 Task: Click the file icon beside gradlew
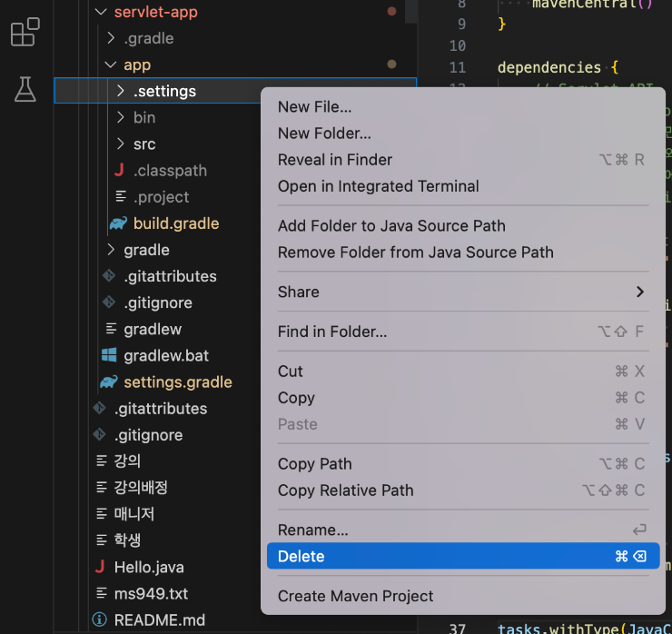[x=111, y=329]
